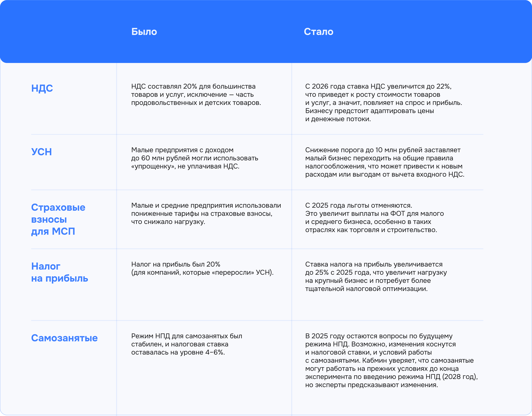Viewport: 532px width, 416px height.
Task: Click the «Было» column header
Action: coord(144,32)
